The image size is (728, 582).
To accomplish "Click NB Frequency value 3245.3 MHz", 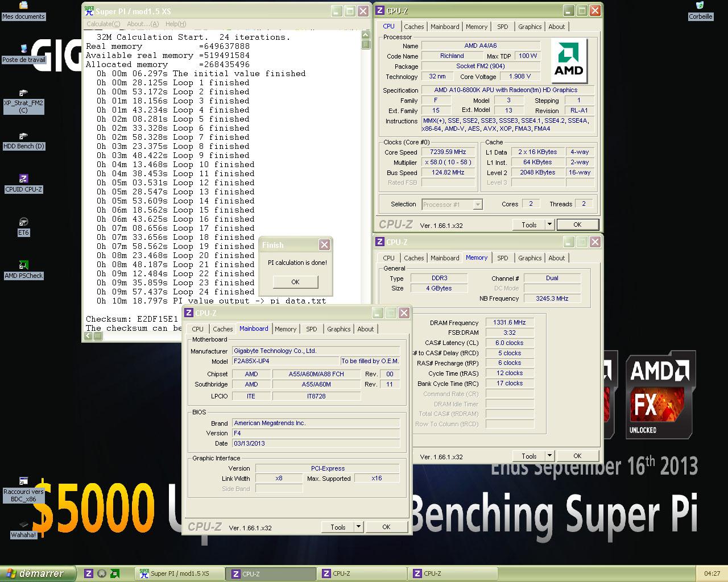I will [x=552, y=298].
